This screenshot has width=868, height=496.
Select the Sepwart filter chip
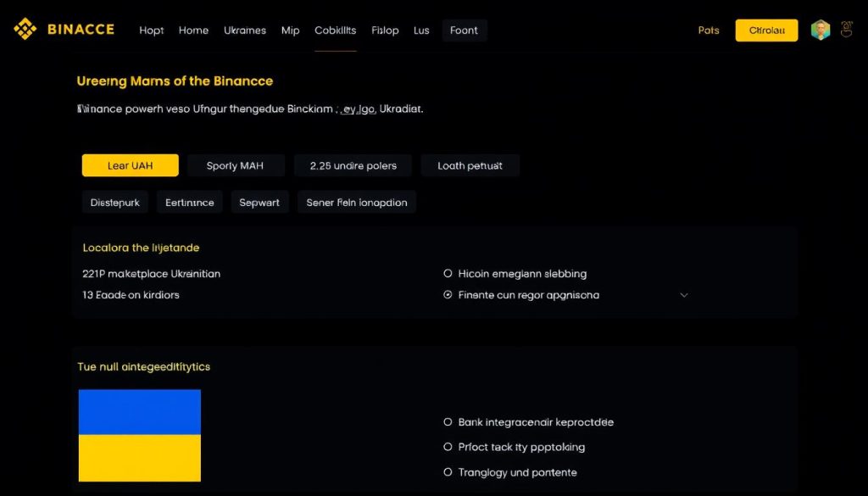[x=259, y=203]
